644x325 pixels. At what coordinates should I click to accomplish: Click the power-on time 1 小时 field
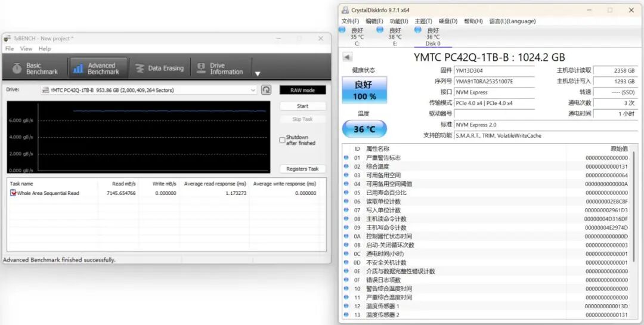point(615,113)
